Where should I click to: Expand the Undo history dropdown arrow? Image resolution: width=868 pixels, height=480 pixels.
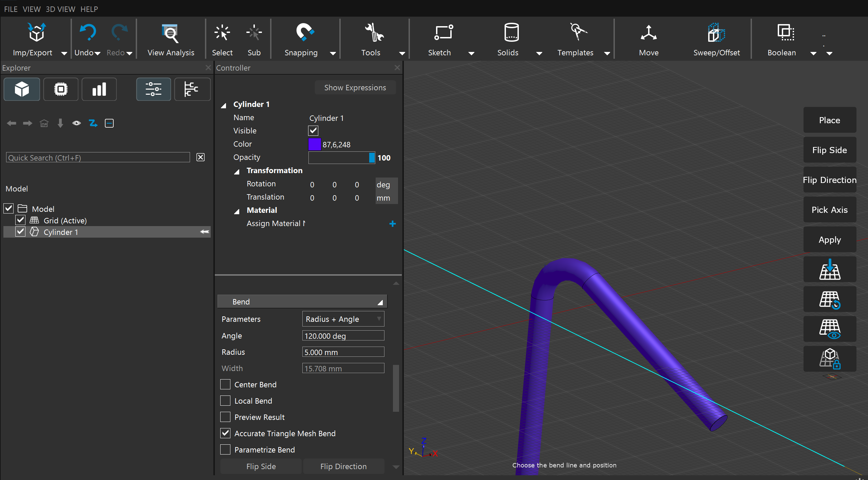pyautogui.click(x=98, y=53)
